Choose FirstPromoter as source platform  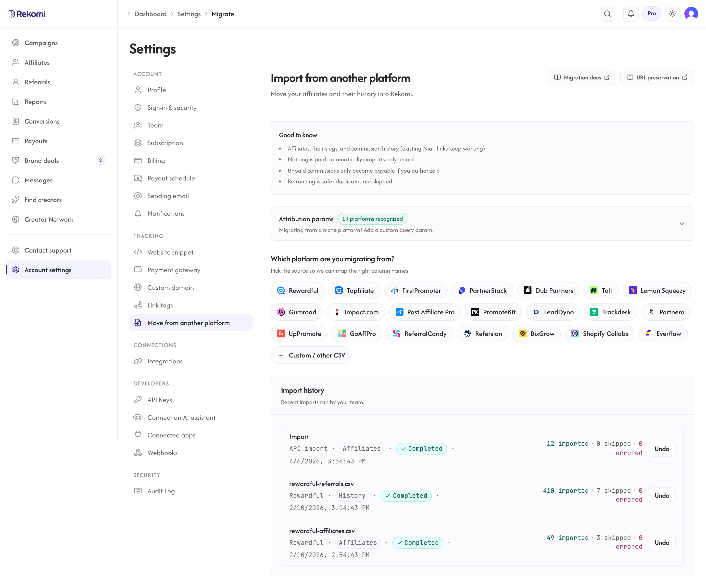click(416, 291)
